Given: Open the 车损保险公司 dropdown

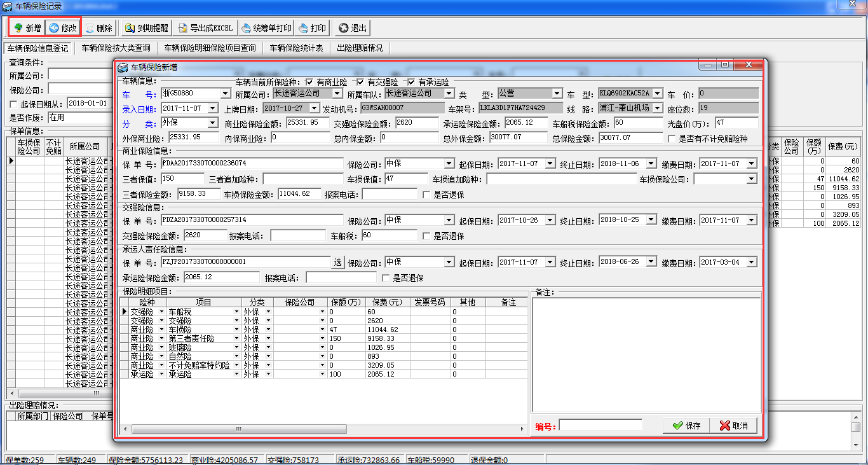Looking at the screenshot, I should coord(752,179).
